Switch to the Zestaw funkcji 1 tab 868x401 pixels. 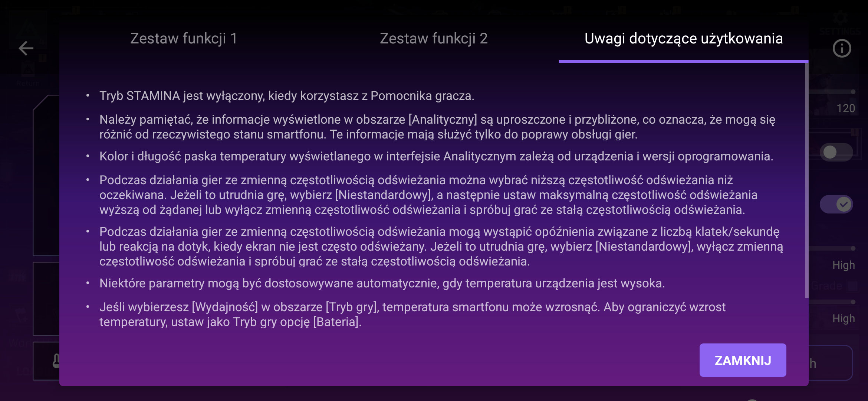pyautogui.click(x=184, y=39)
